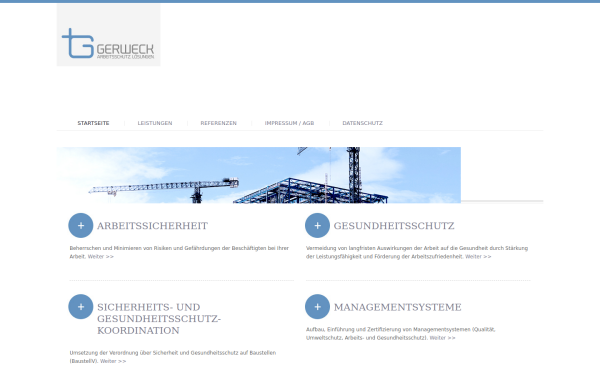
Task: Open the Sicherheits- und Gesundheitsschutz-Koordination heading
Action: coord(159,319)
